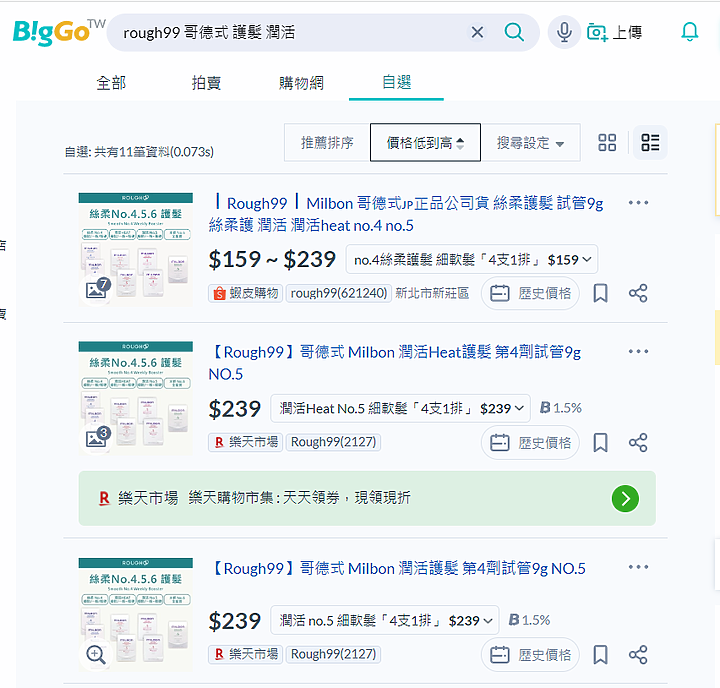
Task: Click 樂天市場 tag on third product
Action: point(245,654)
